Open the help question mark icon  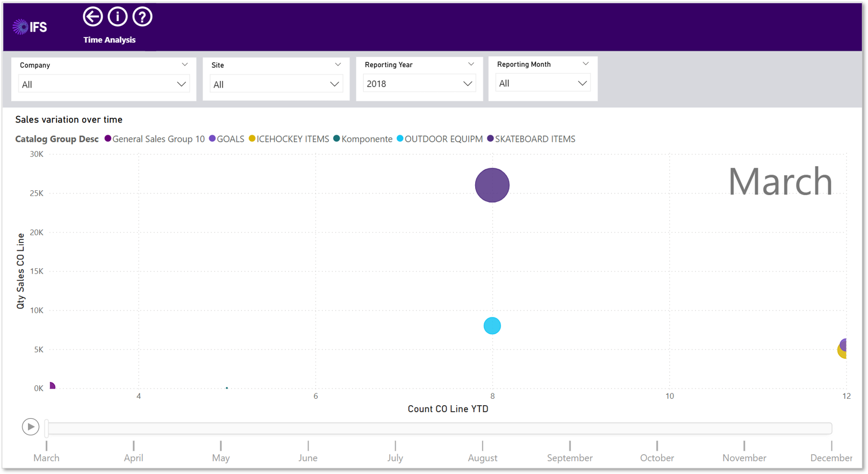(x=142, y=17)
